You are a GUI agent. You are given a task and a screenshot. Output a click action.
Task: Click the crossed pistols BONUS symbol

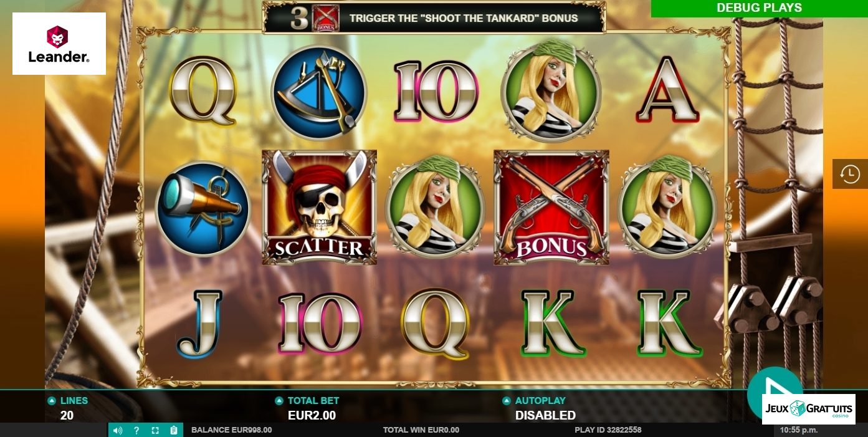pyautogui.click(x=551, y=207)
